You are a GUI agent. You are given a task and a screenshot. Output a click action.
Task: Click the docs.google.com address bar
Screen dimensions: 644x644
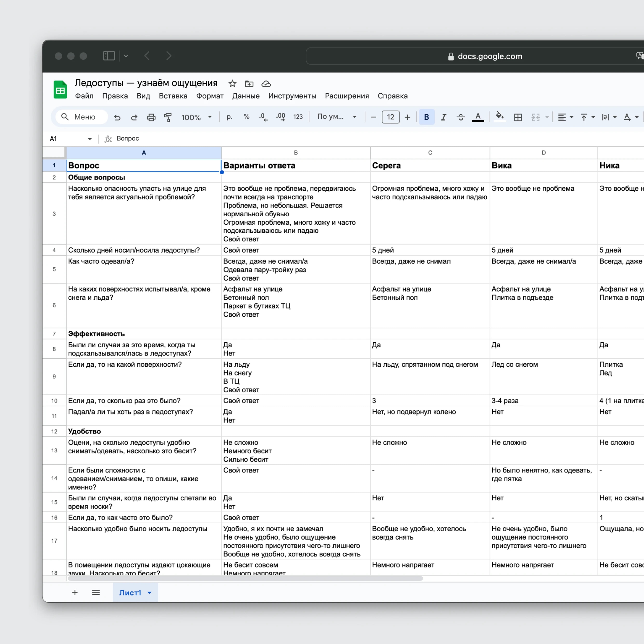pyautogui.click(x=475, y=56)
